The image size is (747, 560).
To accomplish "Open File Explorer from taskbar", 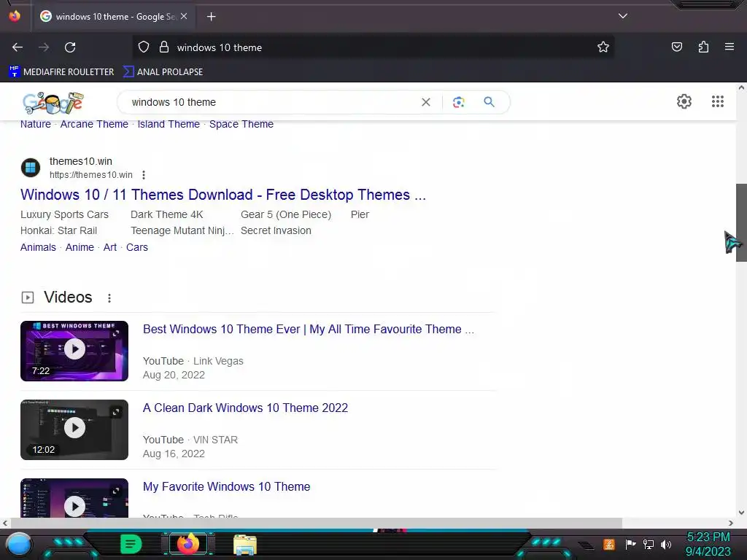I will click(245, 545).
